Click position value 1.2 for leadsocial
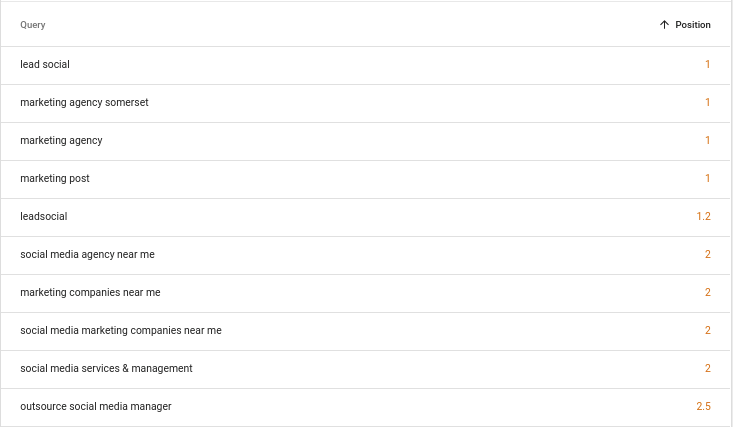This screenshot has height=427, width=733. tap(703, 217)
